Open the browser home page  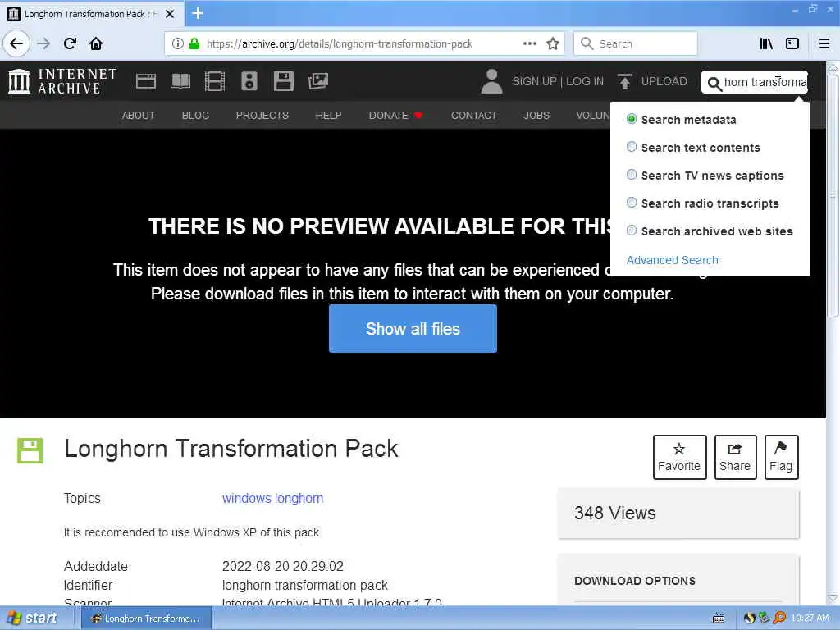pyautogui.click(x=96, y=44)
